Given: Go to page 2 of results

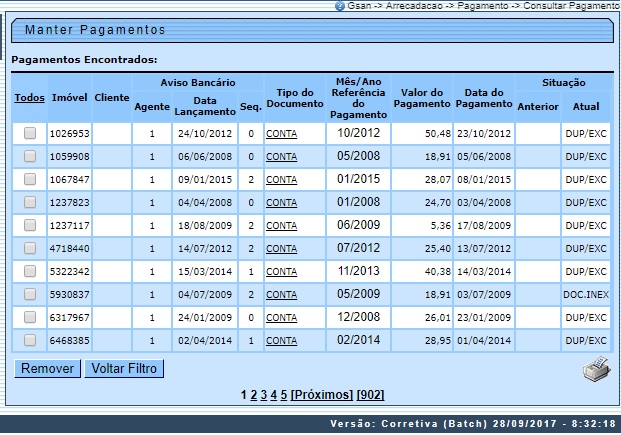Looking at the screenshot, I should tap(254, 395).
